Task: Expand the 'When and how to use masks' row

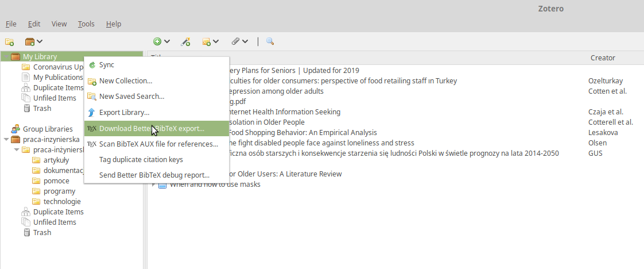Action: coord(154,185)
